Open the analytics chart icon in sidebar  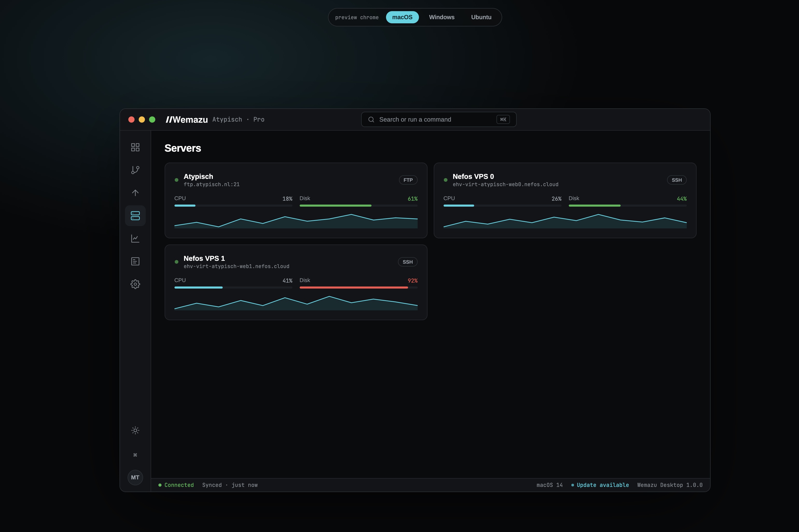tap(135, 239)
